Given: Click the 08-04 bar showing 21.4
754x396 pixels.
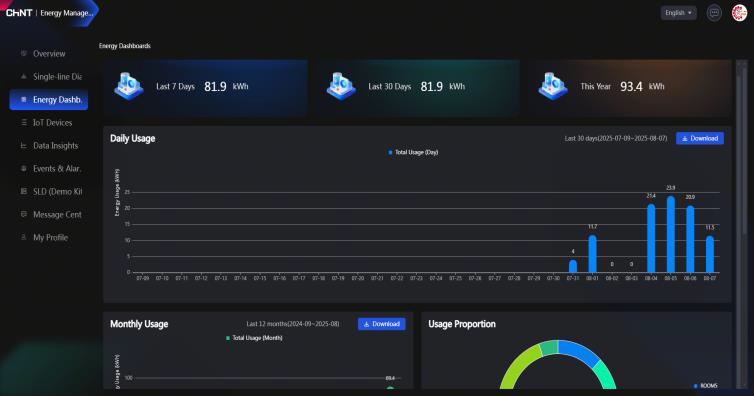Looking at the screenshot, I should coord(651,238).
